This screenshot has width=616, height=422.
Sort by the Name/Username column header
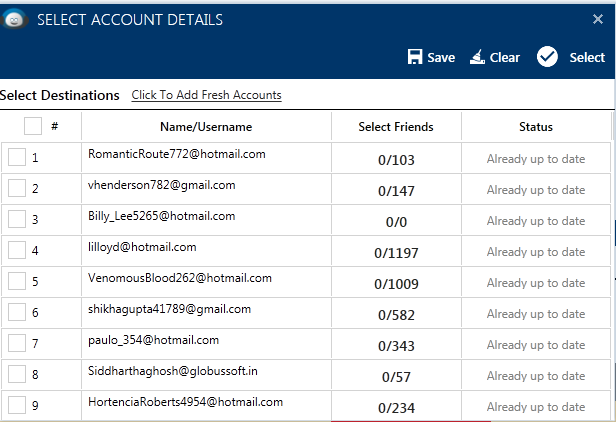206,127
